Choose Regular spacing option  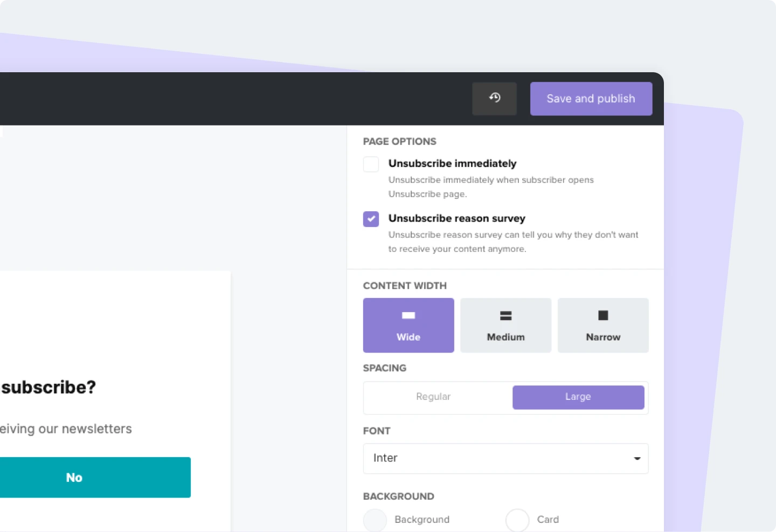pos(433,397)
